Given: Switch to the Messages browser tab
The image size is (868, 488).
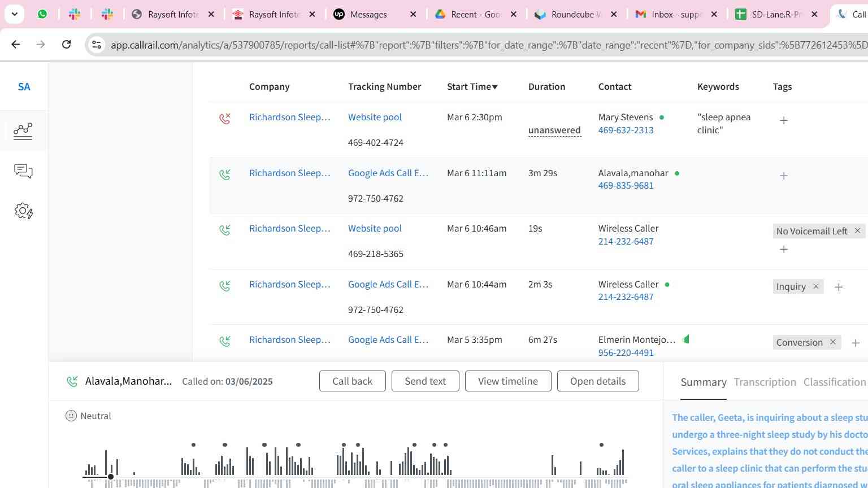Looking at the screenshot, I should click(375, 14).
